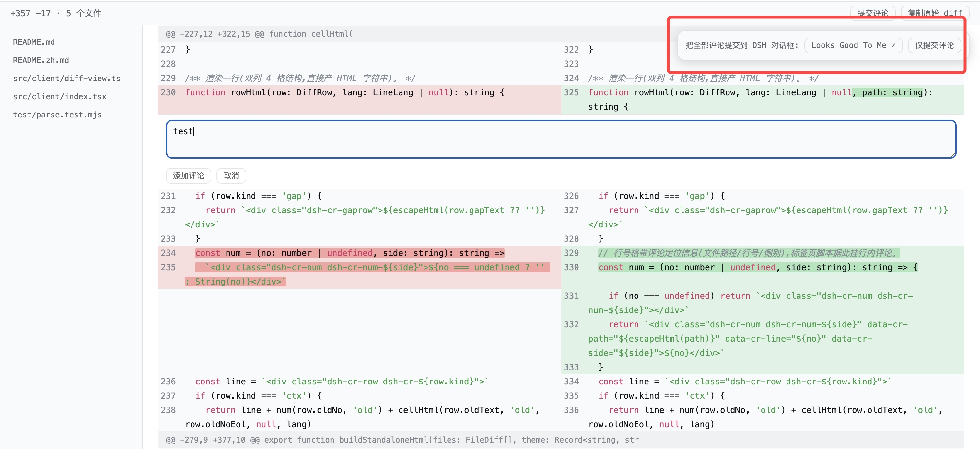
Task: Click the 复制原始 diff button
Action: tap(934, 13)
